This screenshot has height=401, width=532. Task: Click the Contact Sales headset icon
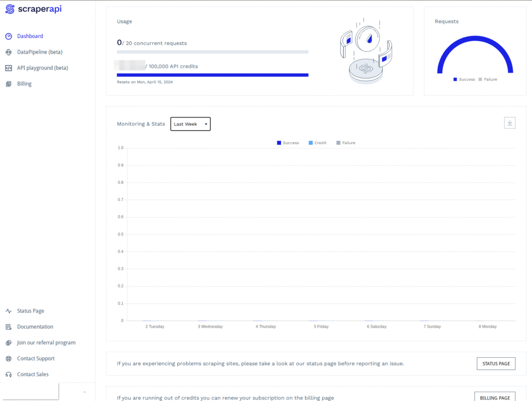8,374
